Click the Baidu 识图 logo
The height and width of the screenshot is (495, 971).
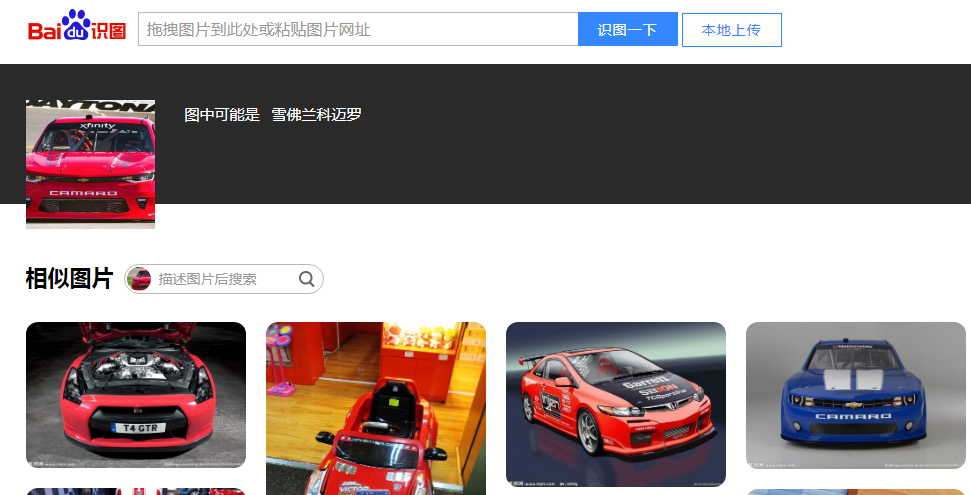(x=77, y=26)
